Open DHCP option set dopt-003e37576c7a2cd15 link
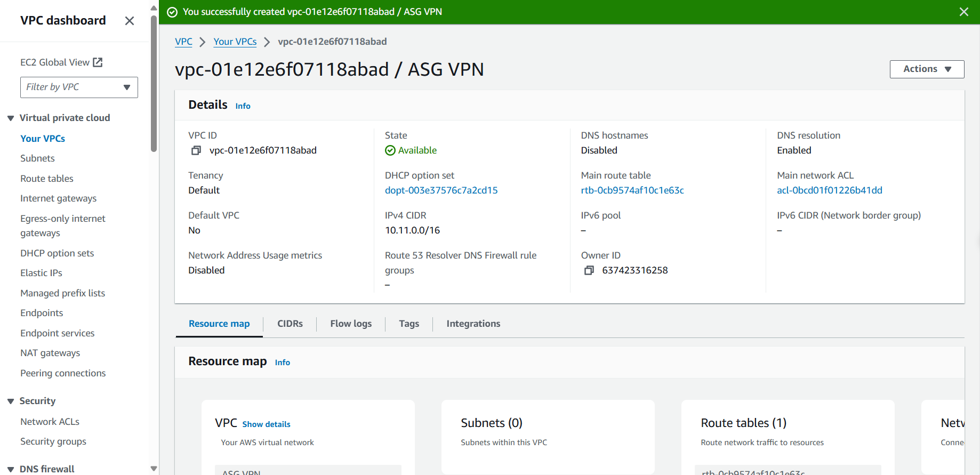The image size is (980, 475). click(441, 190)
